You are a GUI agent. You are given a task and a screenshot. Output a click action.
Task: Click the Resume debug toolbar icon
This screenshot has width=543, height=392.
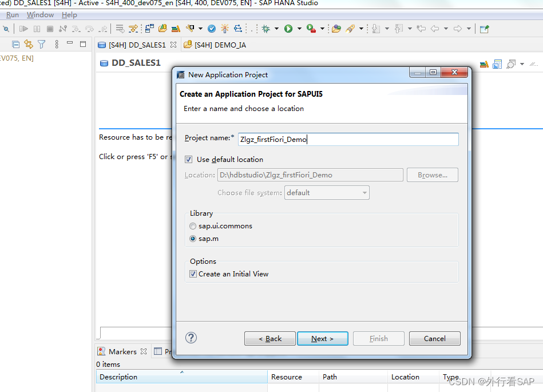click(23, 29)
